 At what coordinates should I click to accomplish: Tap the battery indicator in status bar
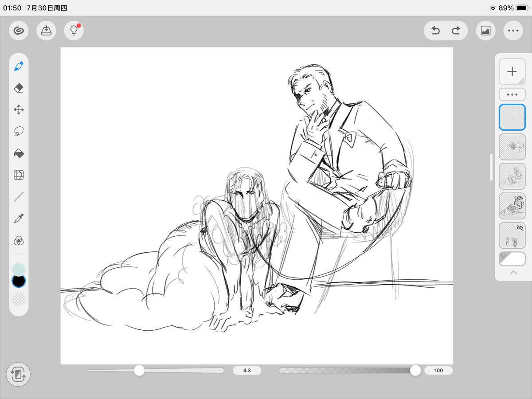tap(521, 8)
